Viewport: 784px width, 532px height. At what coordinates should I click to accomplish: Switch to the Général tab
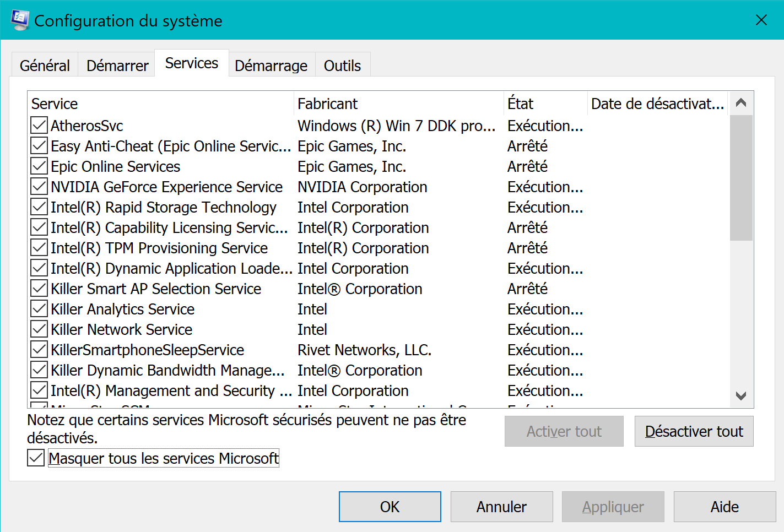coord(45,66)
